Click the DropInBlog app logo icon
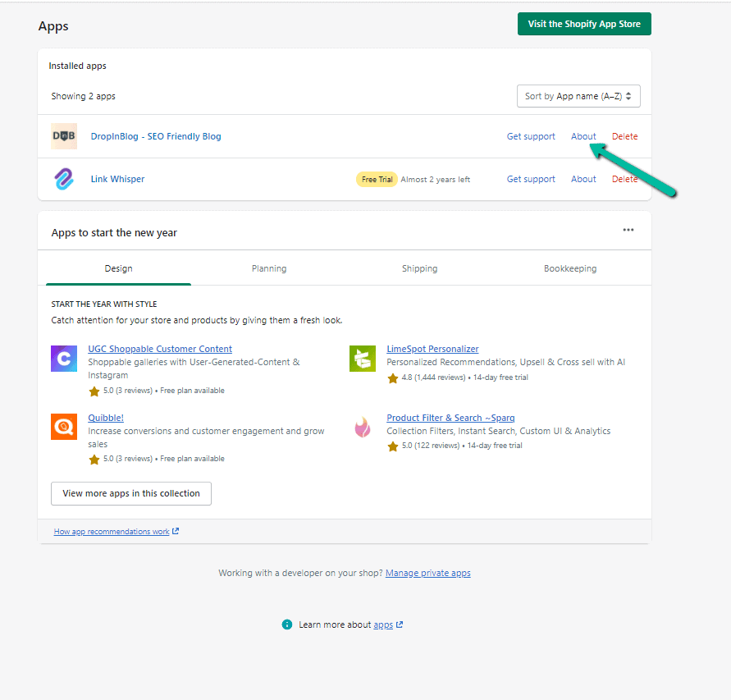The height and width of the screenshot is (700, 731). point(64,136)
